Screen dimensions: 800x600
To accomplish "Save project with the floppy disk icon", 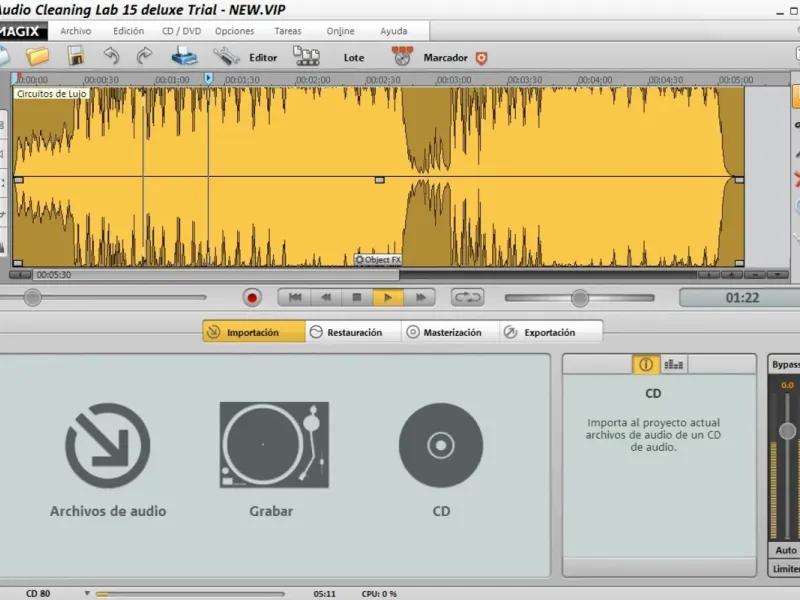I will click(x=76, y=56).
